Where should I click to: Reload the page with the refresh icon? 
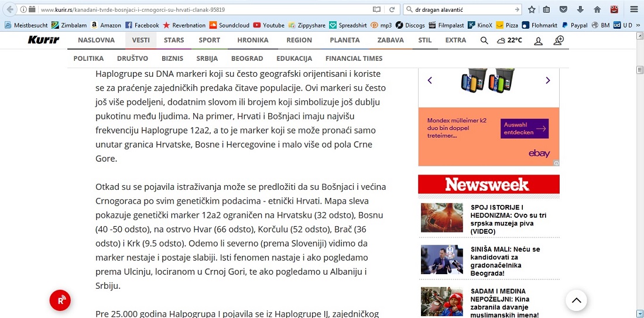pyautogui.click(x=392, y=10)
